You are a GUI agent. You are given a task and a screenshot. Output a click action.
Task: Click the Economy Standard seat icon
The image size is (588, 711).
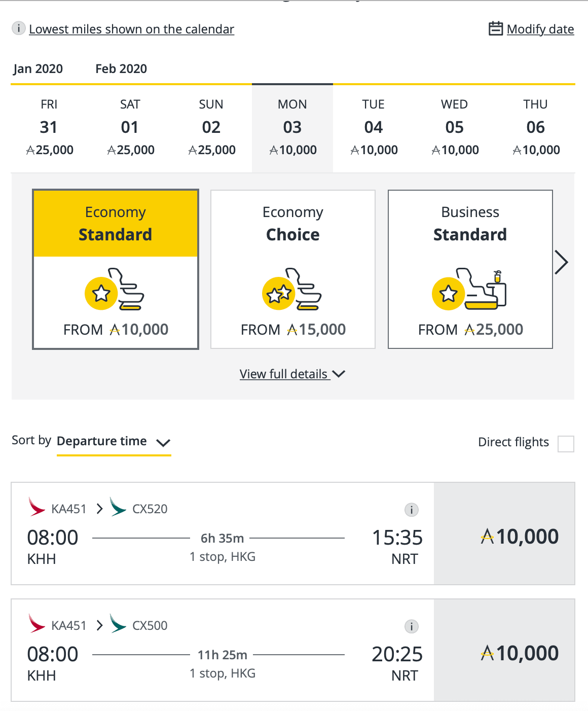(x=115, y=289)
